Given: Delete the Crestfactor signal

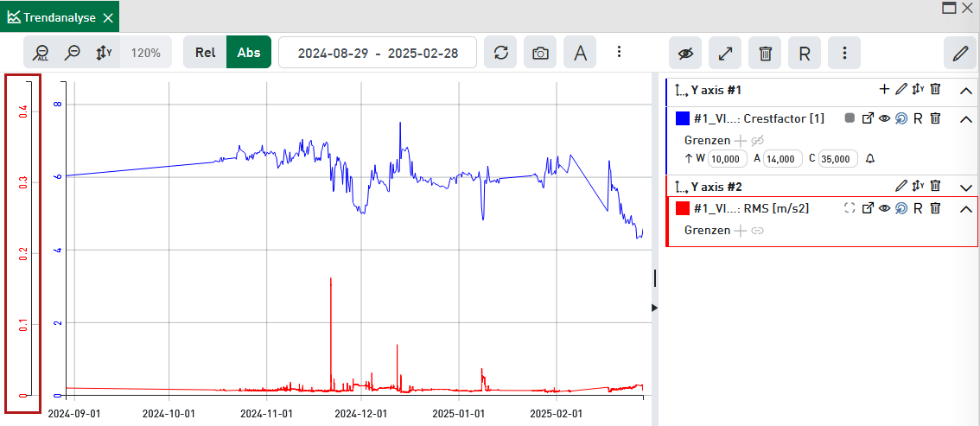Looking at the screenshot, I should coord(935,118).
